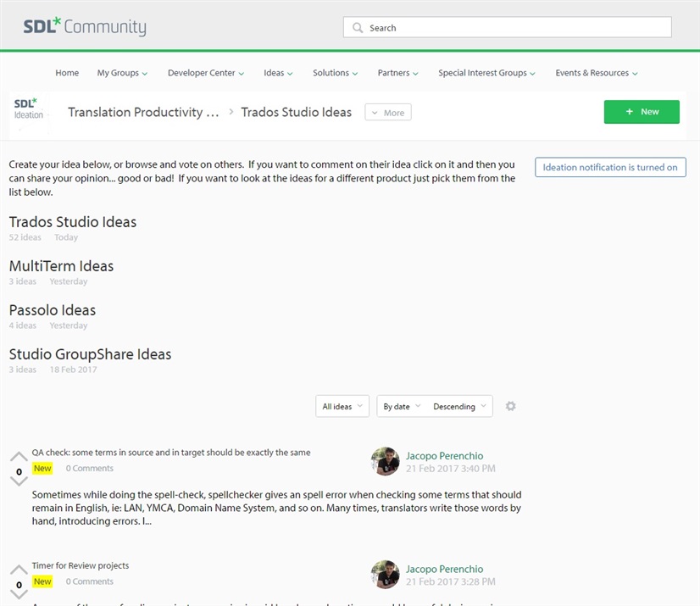Open the All ideas filter dropdown
The image size is (700, 606).
click(x=342, y=406)
